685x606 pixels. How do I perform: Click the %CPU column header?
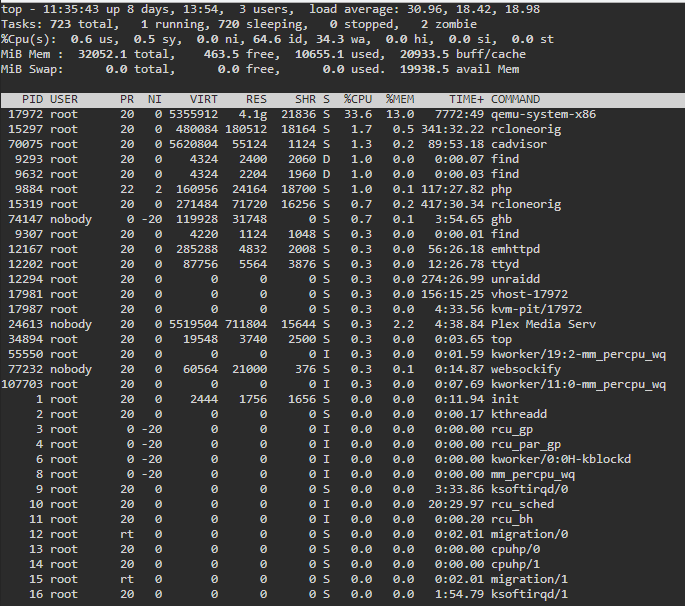click(358, 100)
